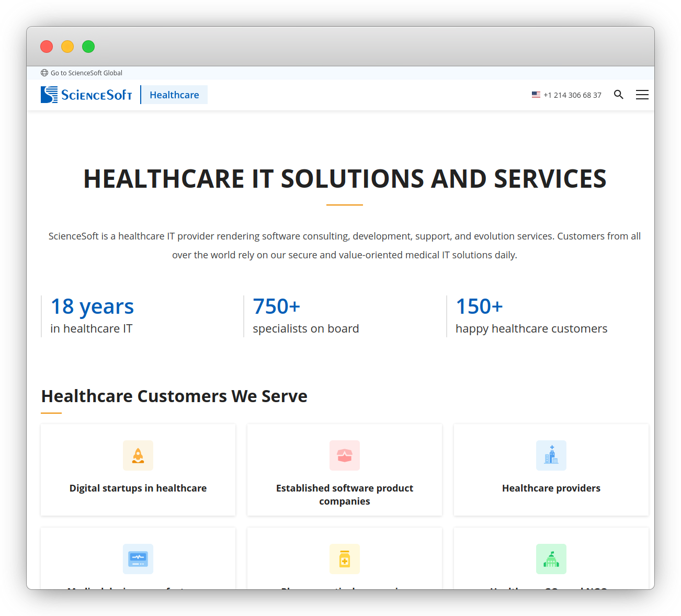Click the box icon for software product companies
This screenshot has height=616, width=681.
click(x=345, y=455)
